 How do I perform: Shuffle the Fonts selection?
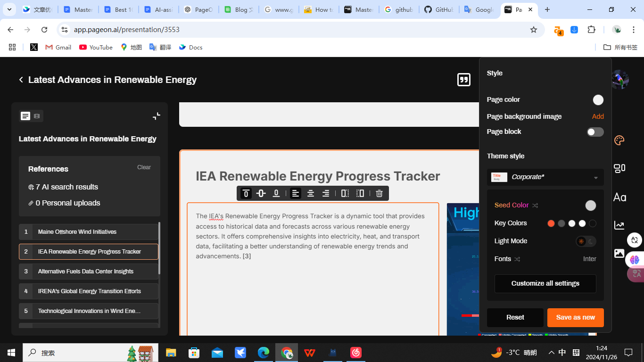[517, 259]
